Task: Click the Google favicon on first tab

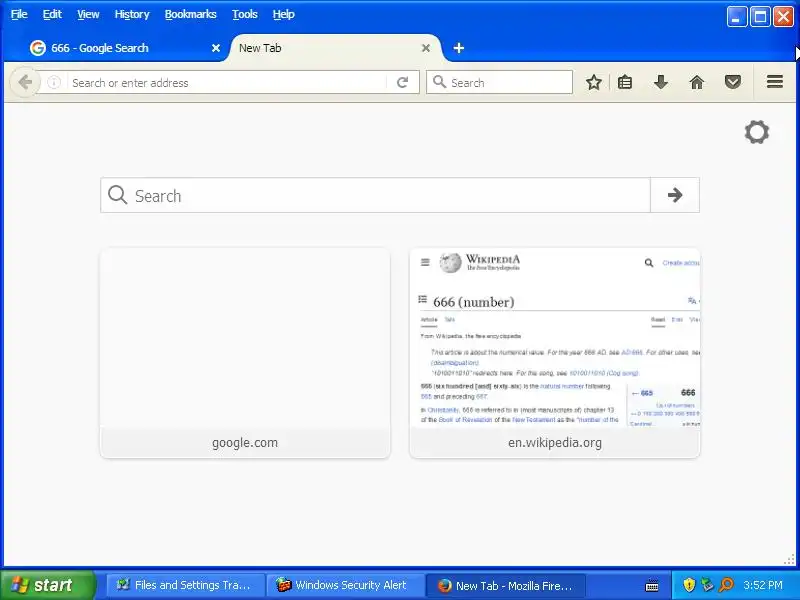Action: coord(37,48)
